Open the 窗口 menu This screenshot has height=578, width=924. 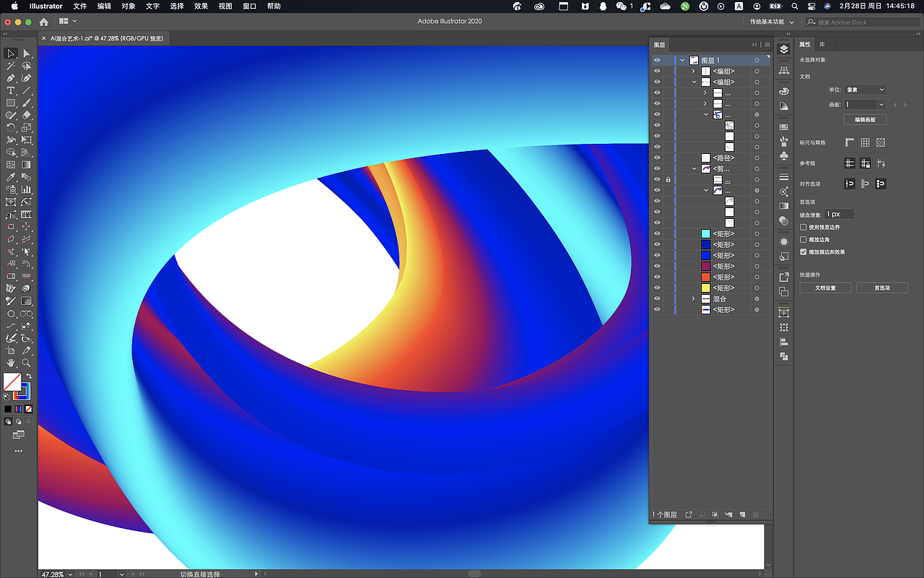coord(250,6)
